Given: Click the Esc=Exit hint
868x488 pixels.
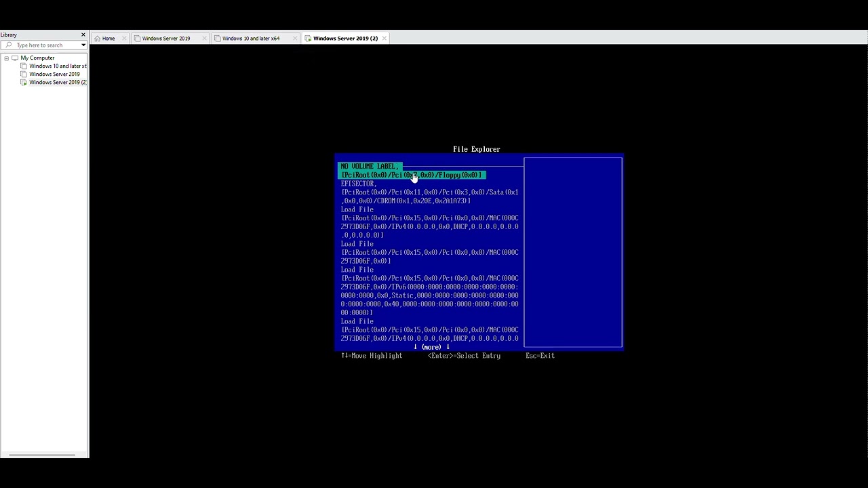Looking at the screenshot, I should coord(540,356).
